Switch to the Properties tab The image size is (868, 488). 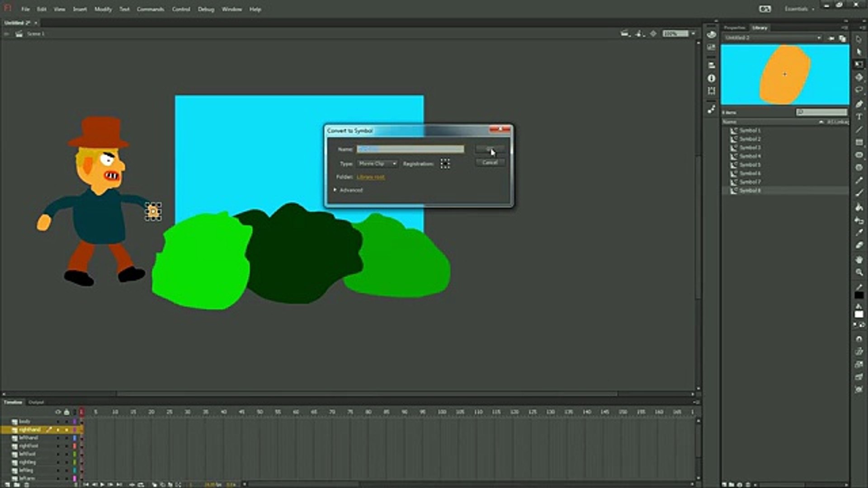click(735, 28)
